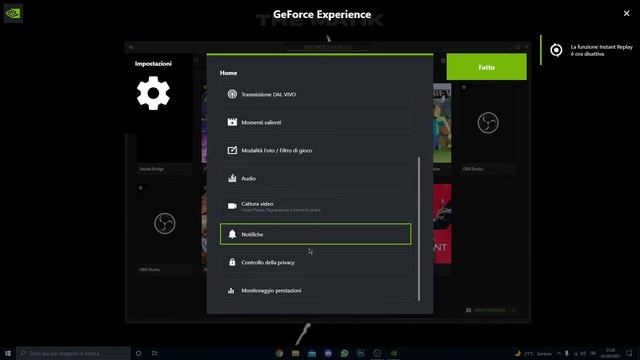Screen dimensions: 640x360
Task: Open Monitoraggio prestazioni settings
Action: click(315, 291)
